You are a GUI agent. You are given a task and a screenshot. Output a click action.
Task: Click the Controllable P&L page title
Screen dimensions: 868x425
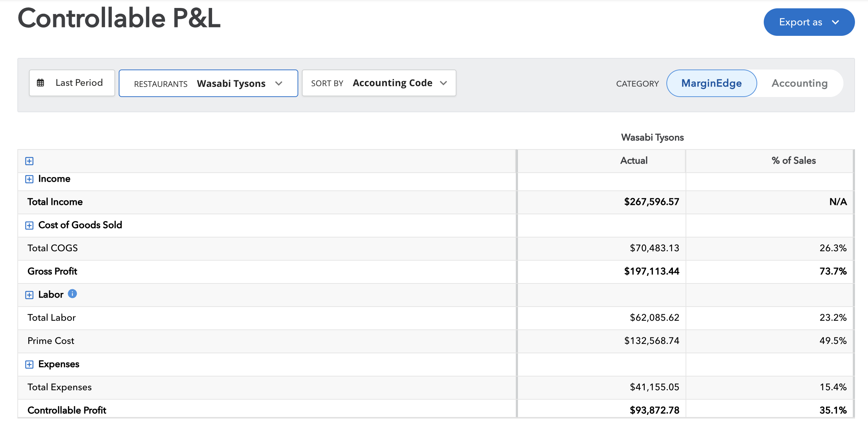(119, 18)
